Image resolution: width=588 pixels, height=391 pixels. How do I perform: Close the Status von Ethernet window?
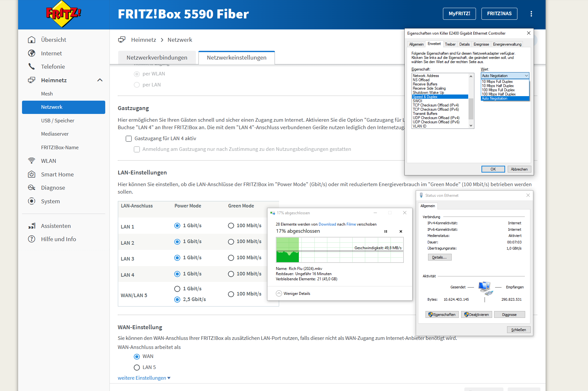point(528,195)
